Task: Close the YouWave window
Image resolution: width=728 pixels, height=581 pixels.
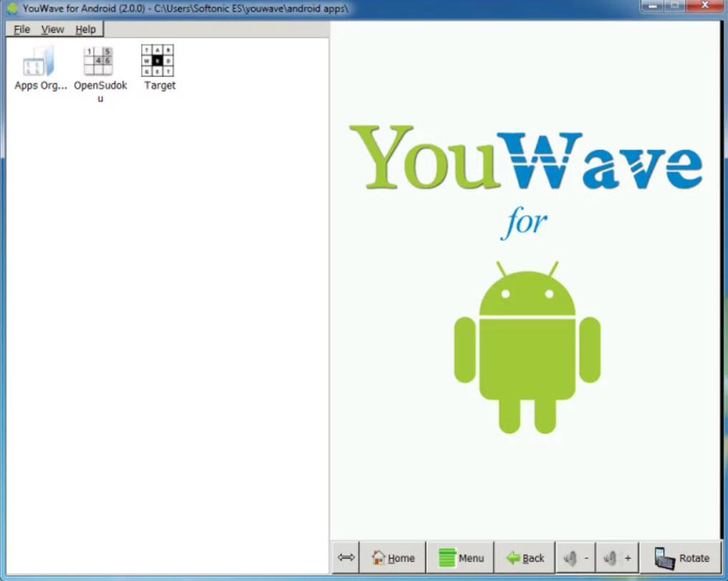Action: (704, 6)
